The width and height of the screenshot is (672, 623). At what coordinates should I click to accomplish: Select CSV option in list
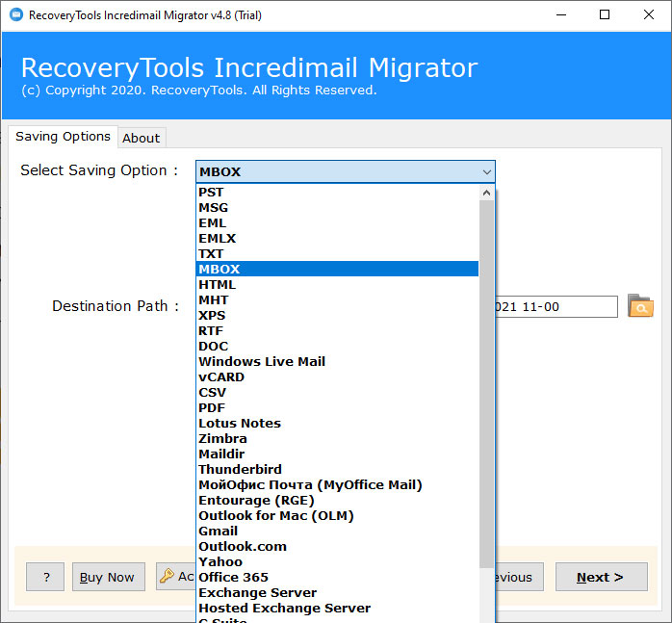point(337,392)
